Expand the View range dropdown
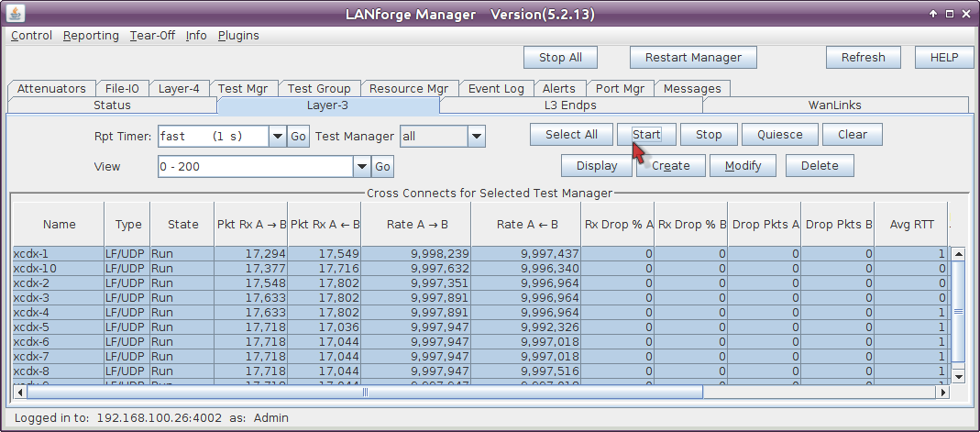Viewport: 980px width, 432px height. [x=362, y=167]
